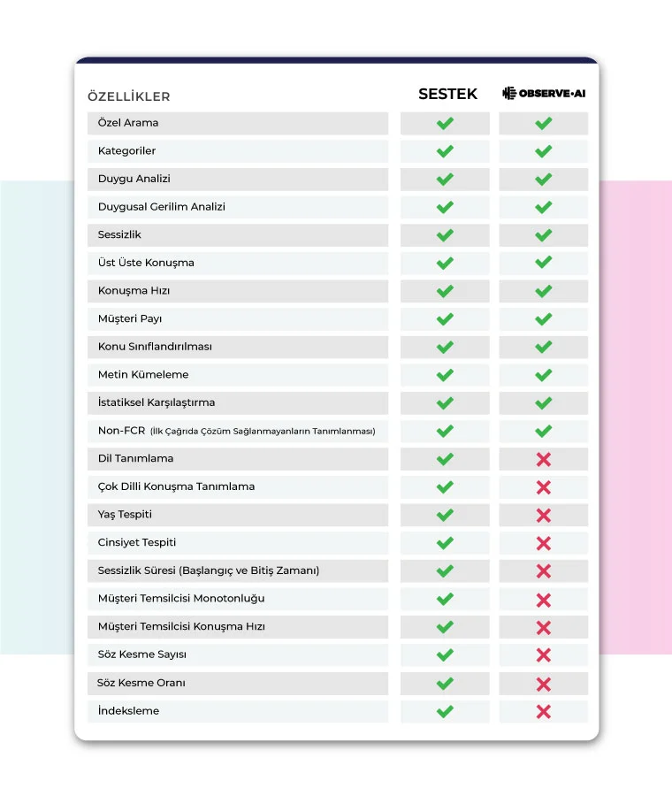Click the Non-FCR feature row label

[236, 431]
